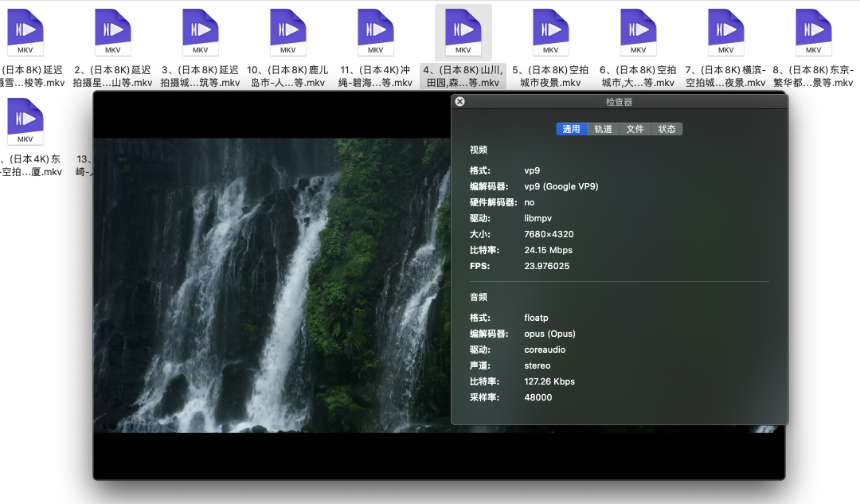Click the audio driver 'coreaudio'
The image size is (860, 504).
click(x=545, y=350)
